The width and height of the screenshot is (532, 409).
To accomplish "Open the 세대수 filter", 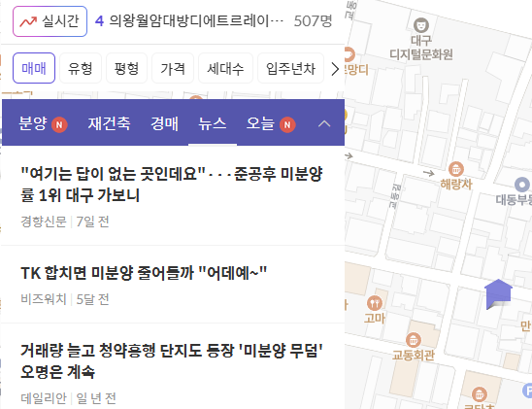I will pos(225,68).
